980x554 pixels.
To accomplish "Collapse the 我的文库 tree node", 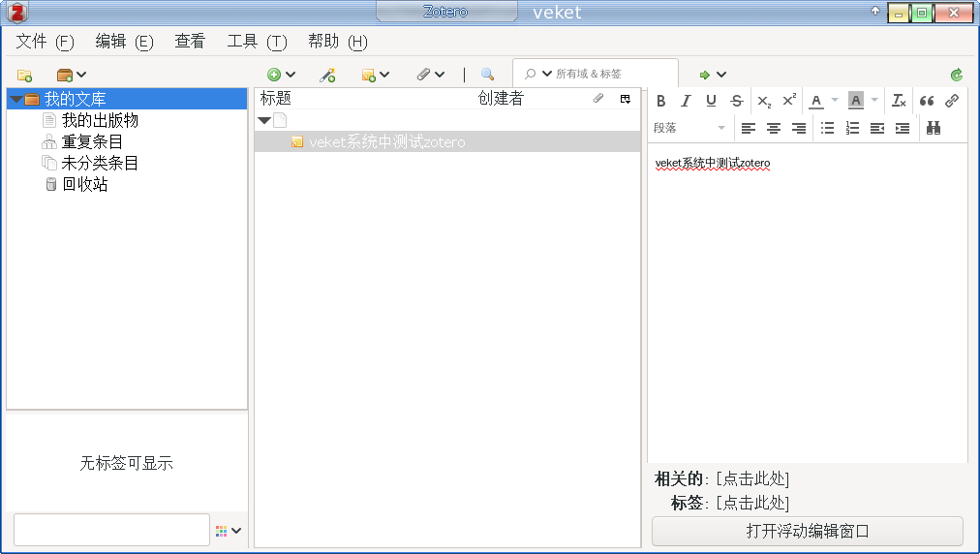I will click(16, 99).
